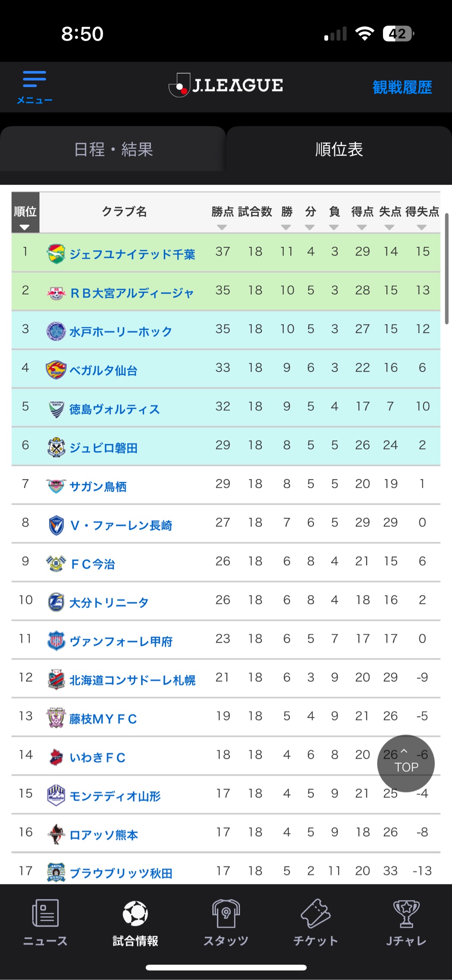
Task: Open the hamburger menu icon
Action: [34, 80]
